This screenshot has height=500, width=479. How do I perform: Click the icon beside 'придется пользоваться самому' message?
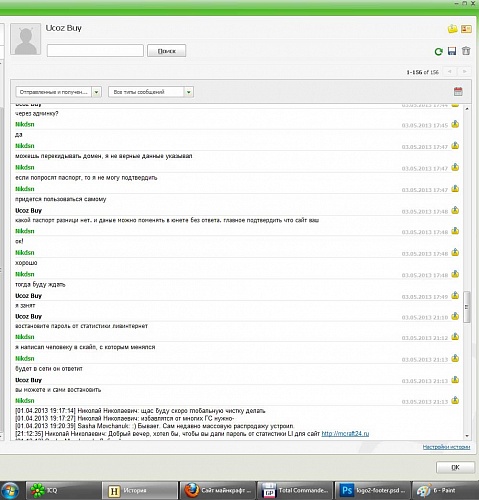coord(455,189)
